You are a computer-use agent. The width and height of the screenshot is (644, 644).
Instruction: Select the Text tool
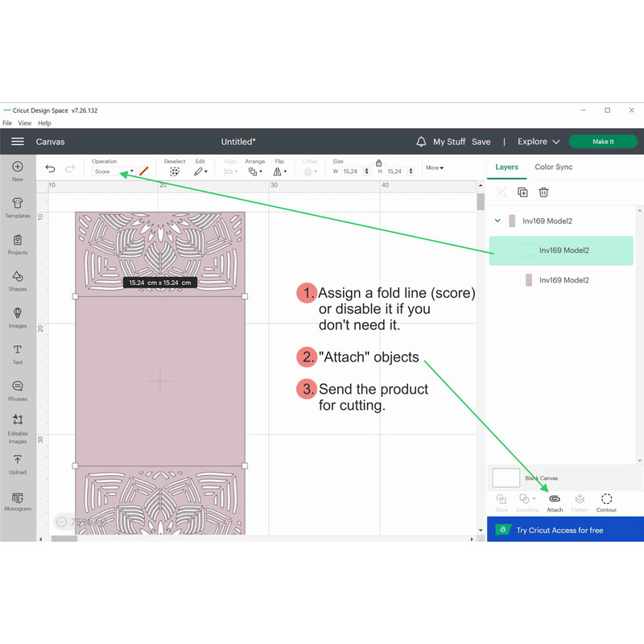point(17,353)
